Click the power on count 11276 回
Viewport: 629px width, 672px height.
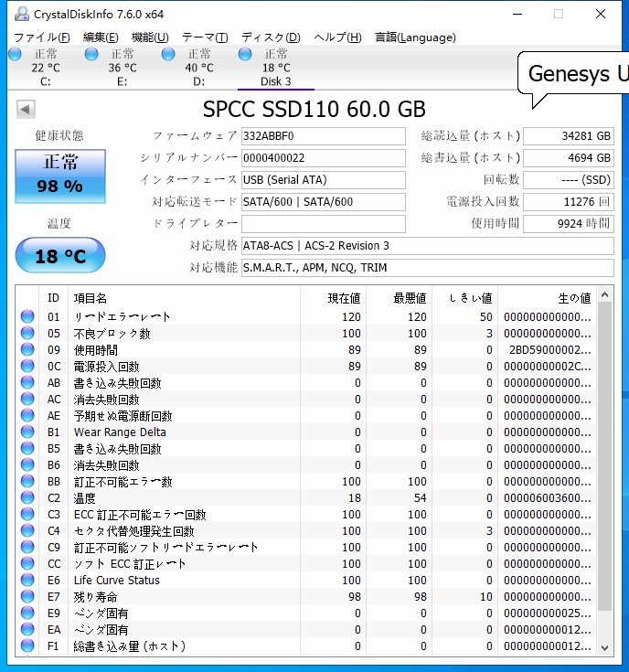coord(569,201)
